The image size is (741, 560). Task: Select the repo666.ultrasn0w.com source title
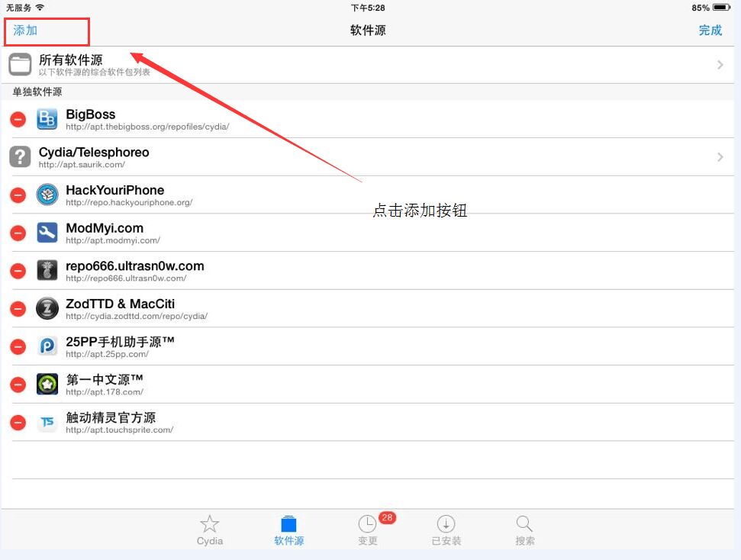pos(134,266)
